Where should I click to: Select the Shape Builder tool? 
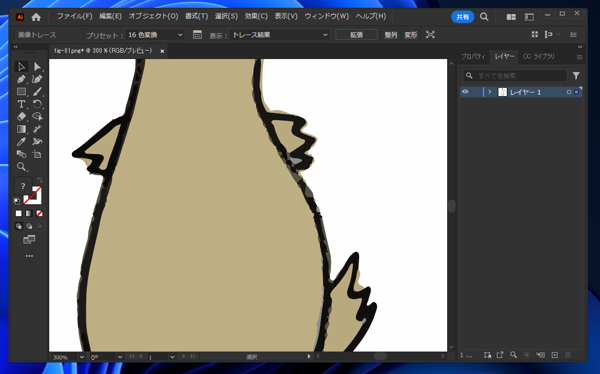click(x=37, y=116)
